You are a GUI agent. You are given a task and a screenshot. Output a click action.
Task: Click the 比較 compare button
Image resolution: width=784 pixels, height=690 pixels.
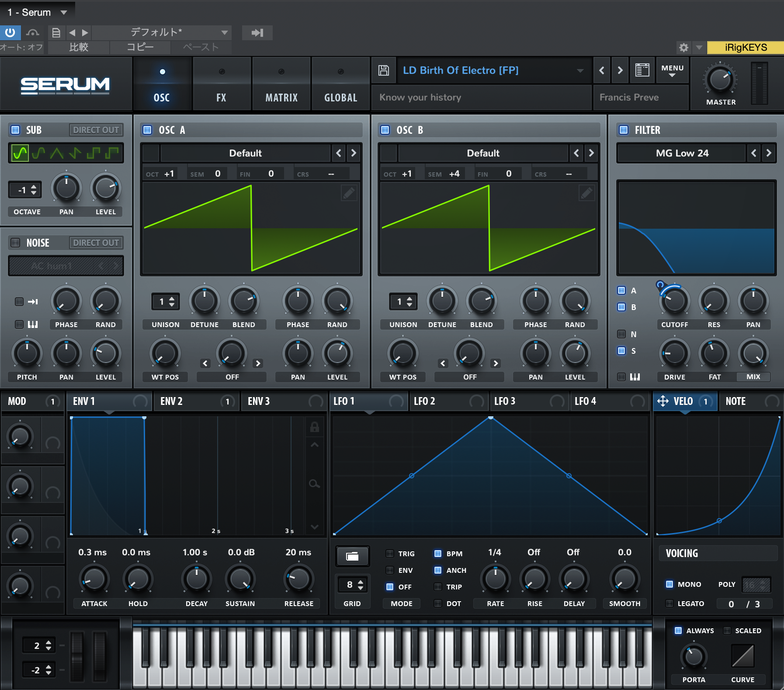(78, 47)
